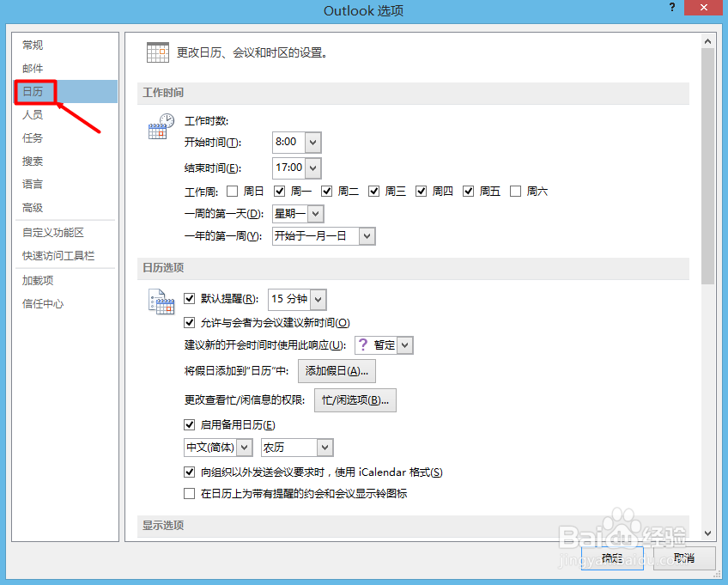Open the 任务 options category
Viewport: 728px width, 585px height.
tap(64, 138)
